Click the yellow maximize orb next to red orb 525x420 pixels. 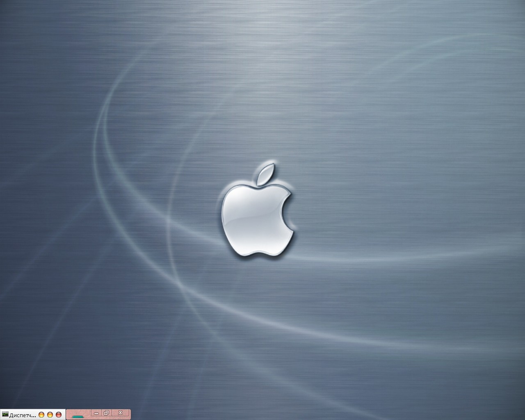tap(50, 415)
